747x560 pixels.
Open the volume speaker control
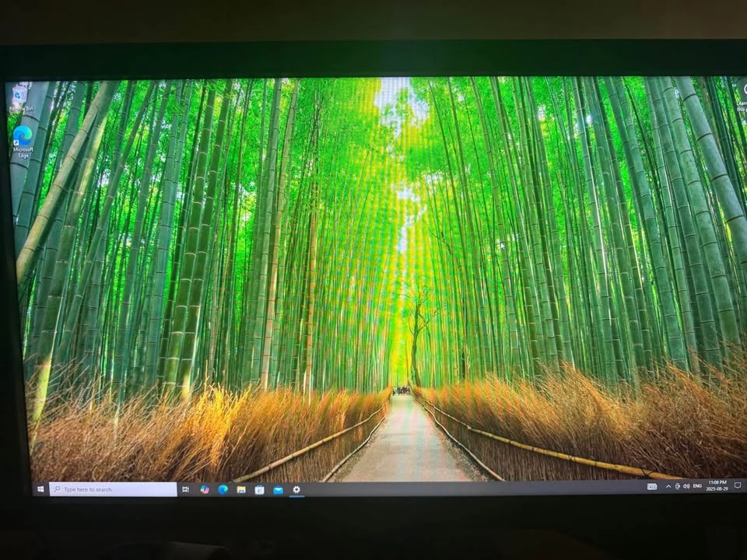tap(686, 486)
